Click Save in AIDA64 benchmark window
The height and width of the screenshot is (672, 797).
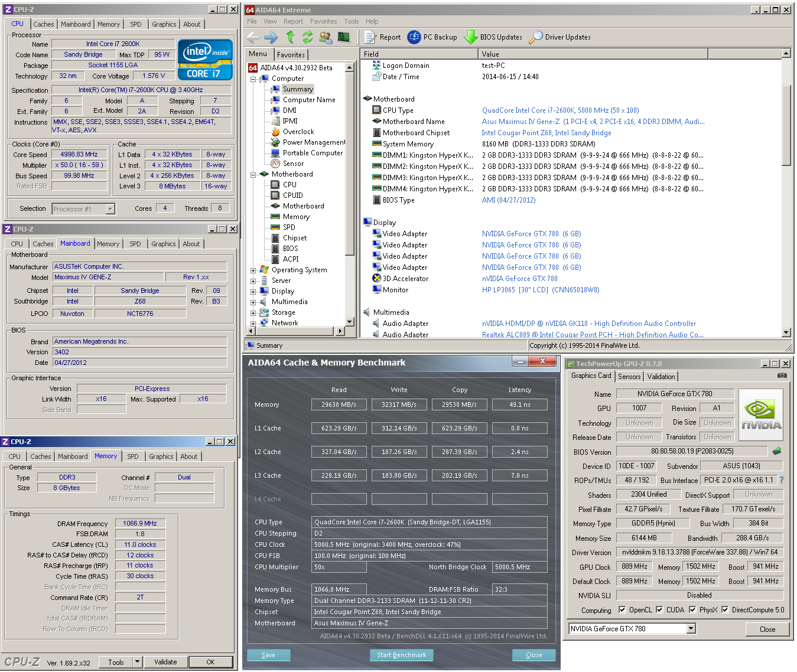[x=268, y=655]
